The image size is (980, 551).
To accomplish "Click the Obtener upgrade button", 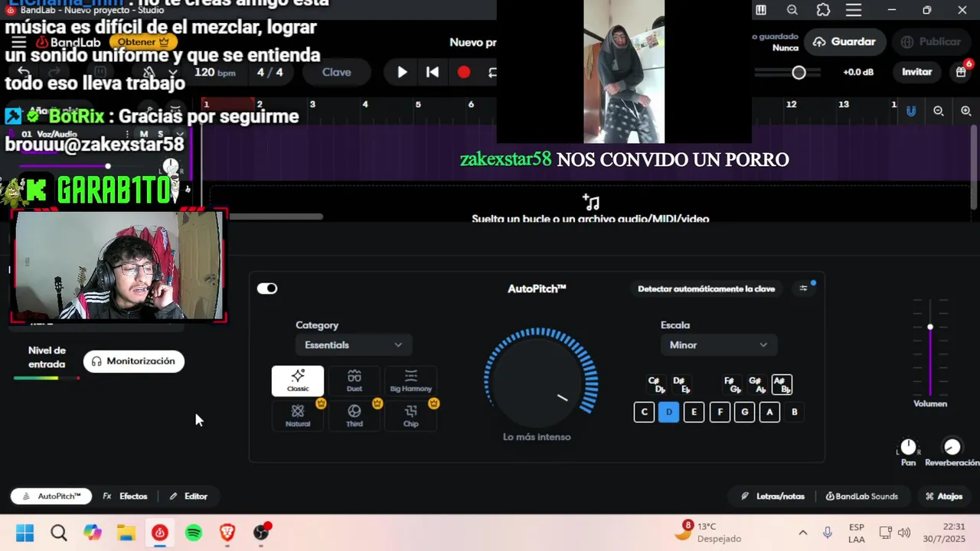I will pos(142,42).
